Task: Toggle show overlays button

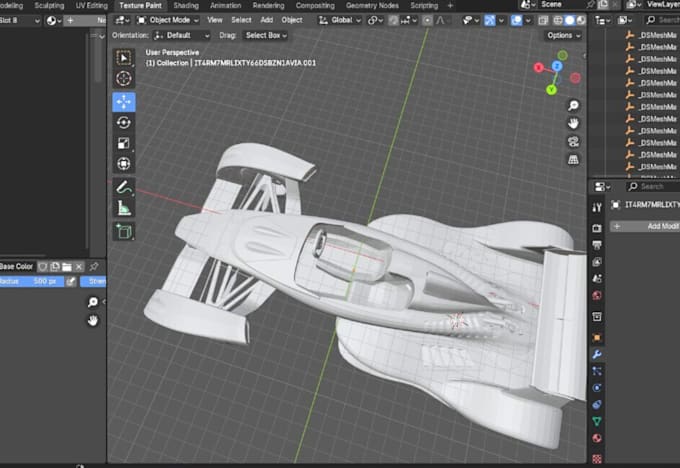Action: pos(516,20)
